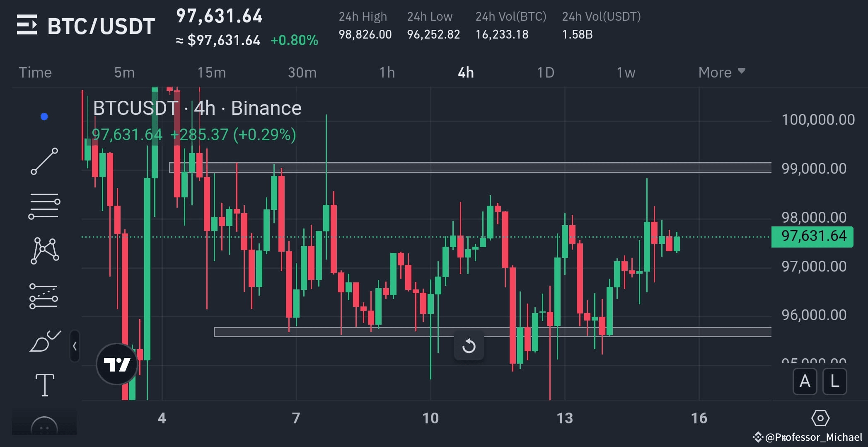Switch to the 1D timeframe tab

point(546,72)
